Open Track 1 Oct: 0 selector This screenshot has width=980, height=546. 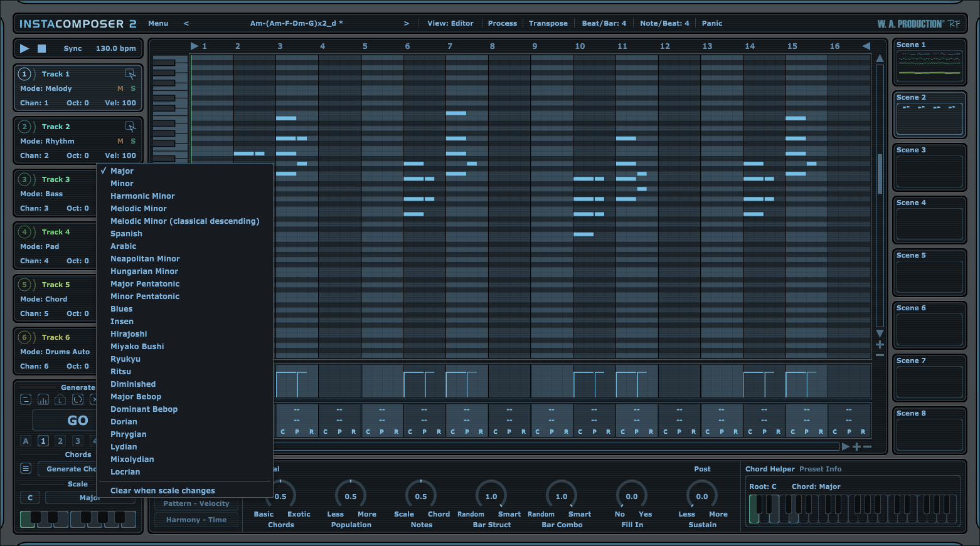tap(78, 103)
